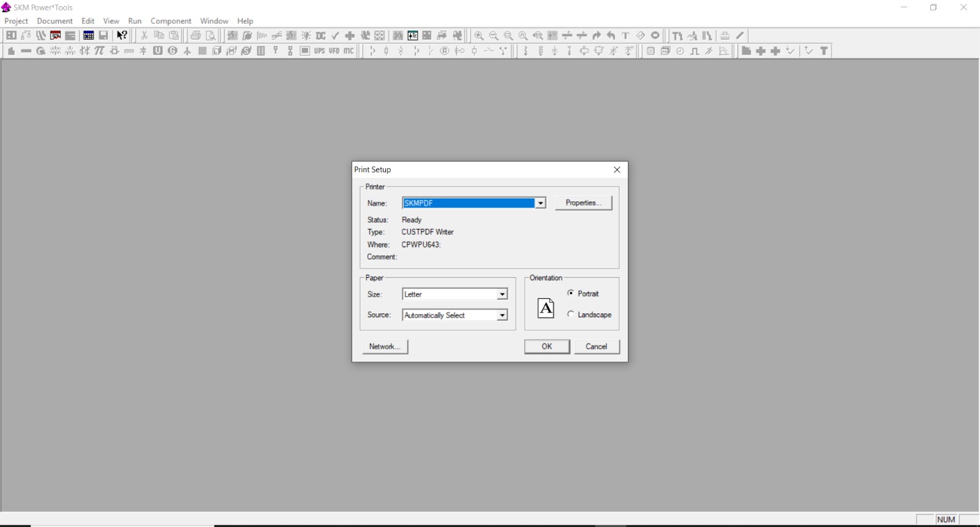
Task: Click the Print printer icon
Action: coord(196,36)
